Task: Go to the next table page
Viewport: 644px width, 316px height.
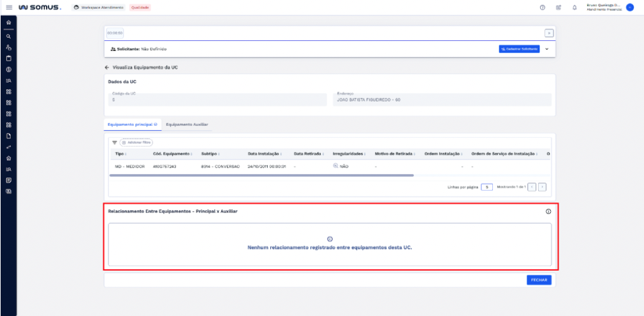Action: [x=542, y=187]
